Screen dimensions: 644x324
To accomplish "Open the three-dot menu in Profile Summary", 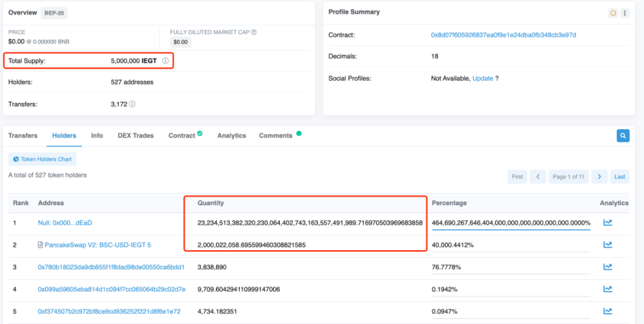I will tap(625, 13).
